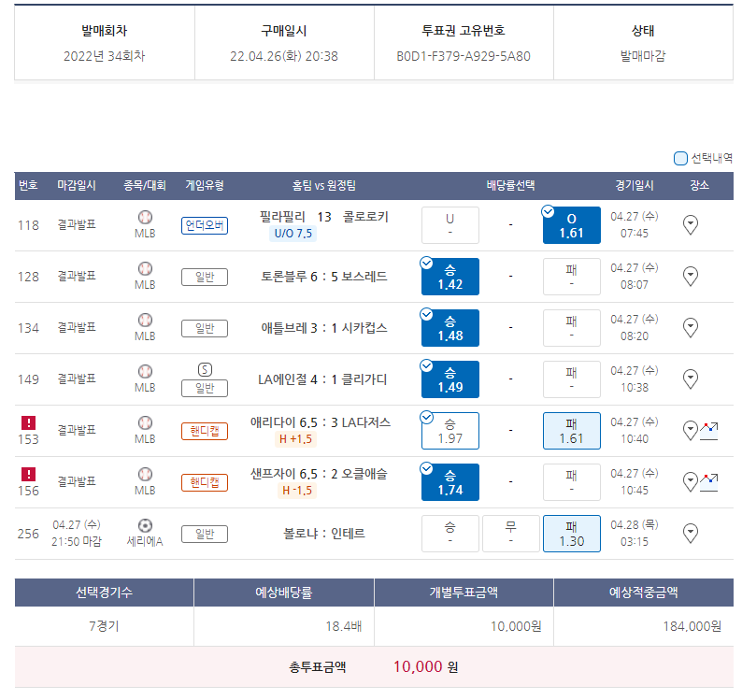Image resolution: width=742 pixels, height=700 pixels.
Task: Select O 1.61 odds for game 118
Action: click(x=572, y=225)
